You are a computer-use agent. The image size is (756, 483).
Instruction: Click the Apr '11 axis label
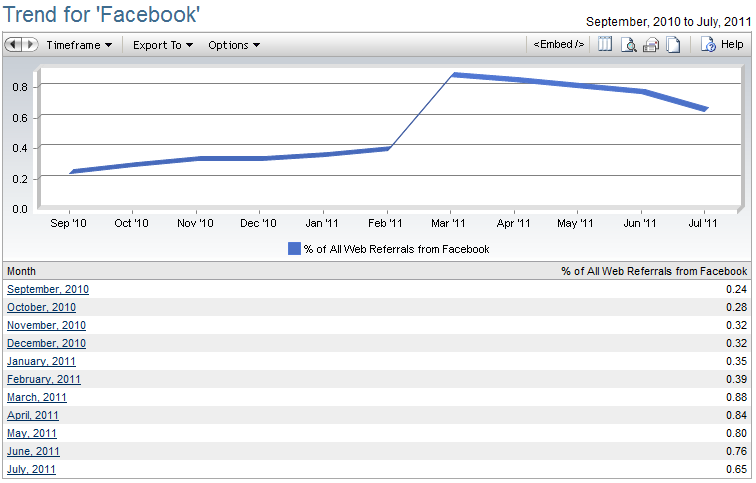click(x=513, y=223)
